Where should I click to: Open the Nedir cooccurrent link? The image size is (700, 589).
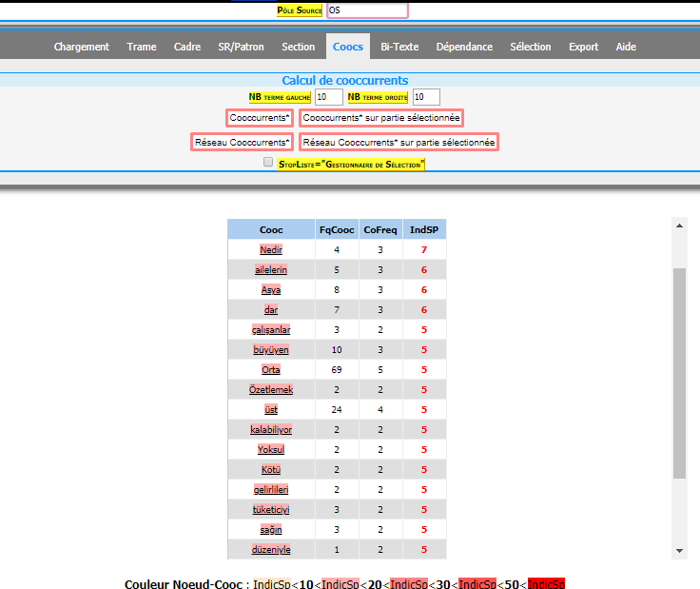click(x=271, y=249)
